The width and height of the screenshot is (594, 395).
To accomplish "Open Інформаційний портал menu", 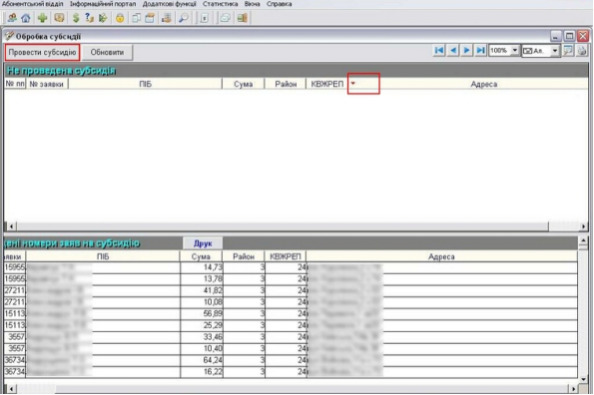I will click(x=103, y=4).
